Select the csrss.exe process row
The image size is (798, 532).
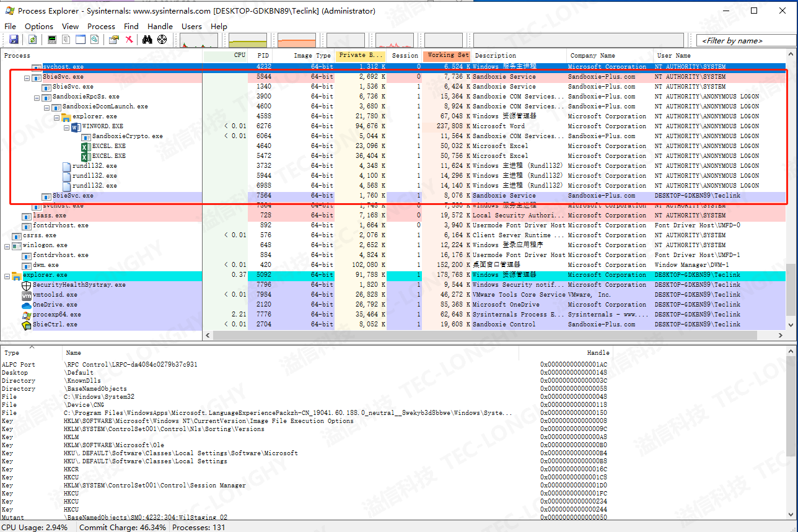coord(394,235)
